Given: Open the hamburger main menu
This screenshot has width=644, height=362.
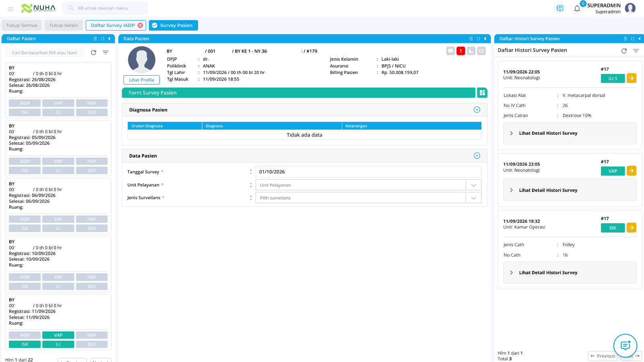Looking at the screenshot, I should [x=11, y=8].
